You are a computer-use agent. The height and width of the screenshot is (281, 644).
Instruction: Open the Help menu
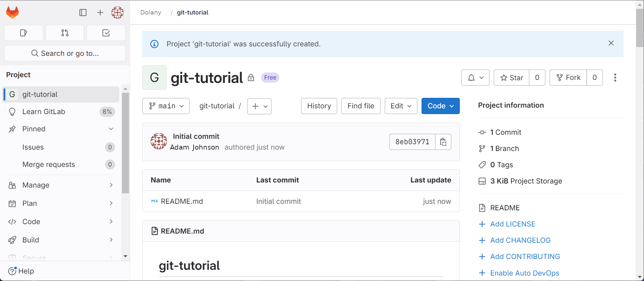[21, 271]
